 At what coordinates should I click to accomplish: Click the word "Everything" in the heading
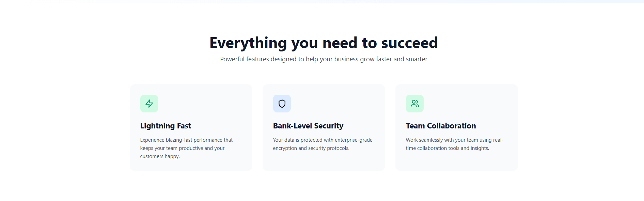tap(248, 43)
